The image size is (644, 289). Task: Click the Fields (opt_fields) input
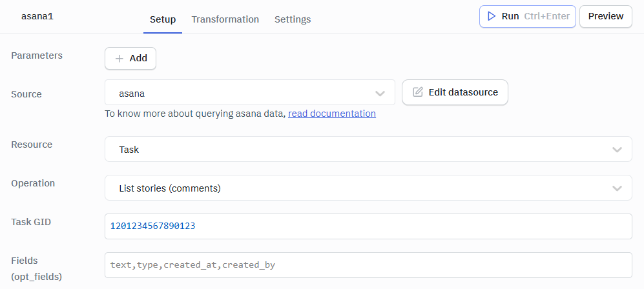[368, 265]
